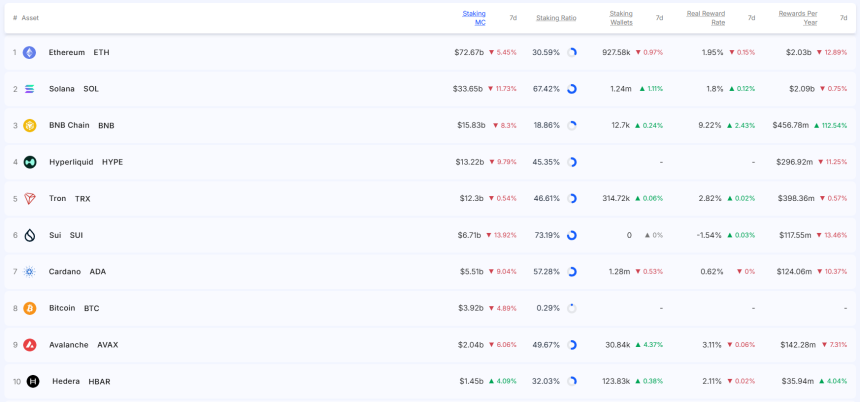Viewport: 860px width, 402px height.
Task: Click the 7d header next to Staking MC
Action: click(x=513, y=18)
